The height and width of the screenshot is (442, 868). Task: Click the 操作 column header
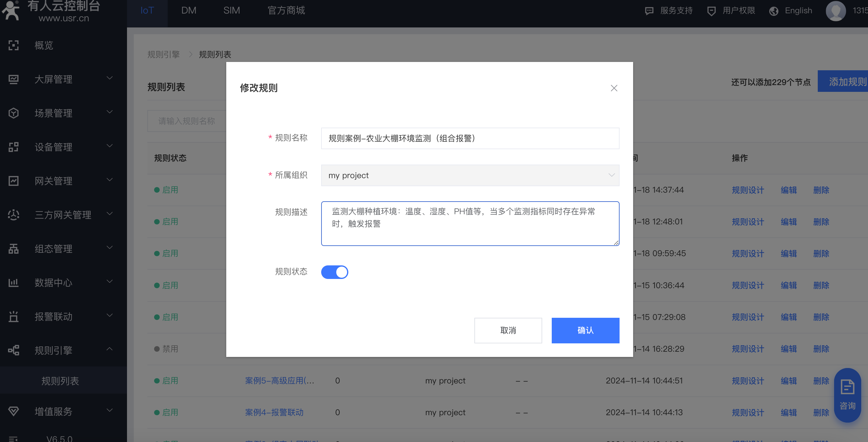[740, 158]
